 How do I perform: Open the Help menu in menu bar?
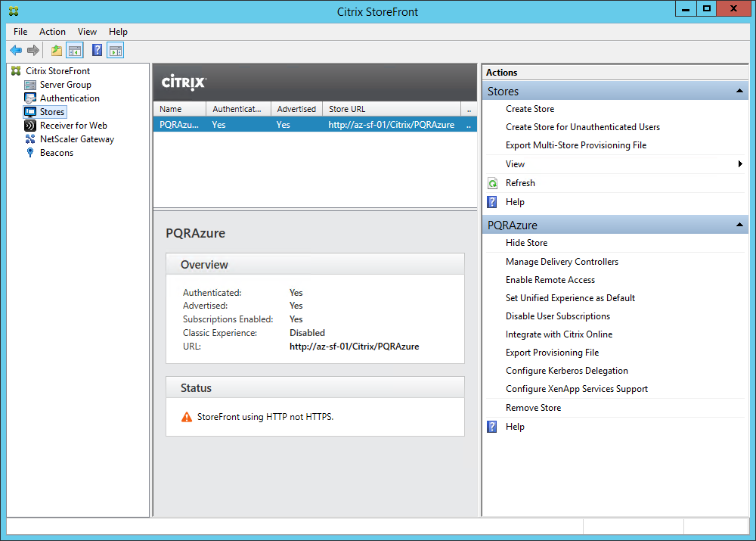[118, 32]
